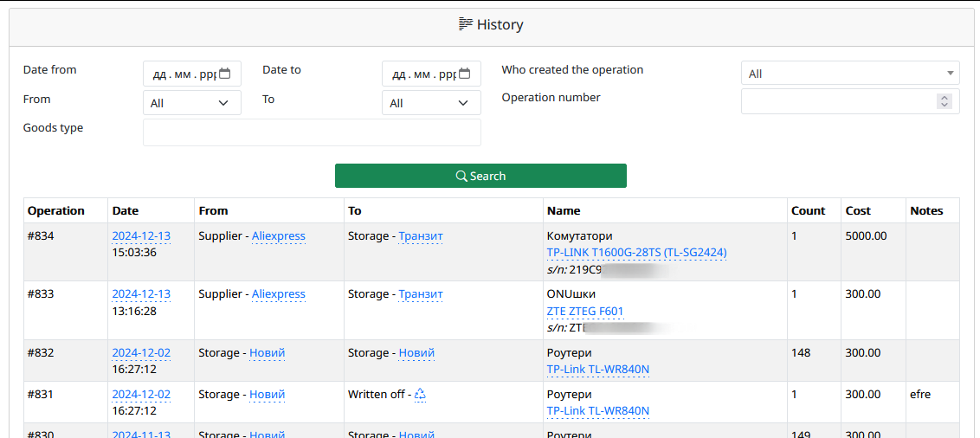Open TP-Link TL-WR840N link in row #832
The image size is (980, 438).
click(598, 370)
